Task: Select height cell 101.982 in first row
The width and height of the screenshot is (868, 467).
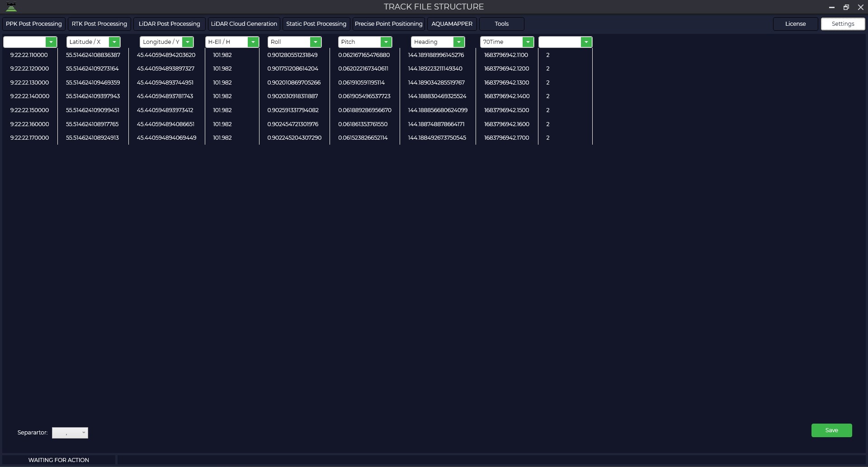Action: (x=222, y=55)
